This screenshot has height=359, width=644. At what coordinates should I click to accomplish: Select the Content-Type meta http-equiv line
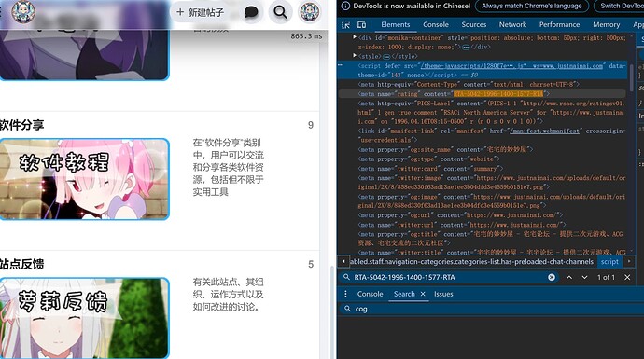click(x=469, y=85)
